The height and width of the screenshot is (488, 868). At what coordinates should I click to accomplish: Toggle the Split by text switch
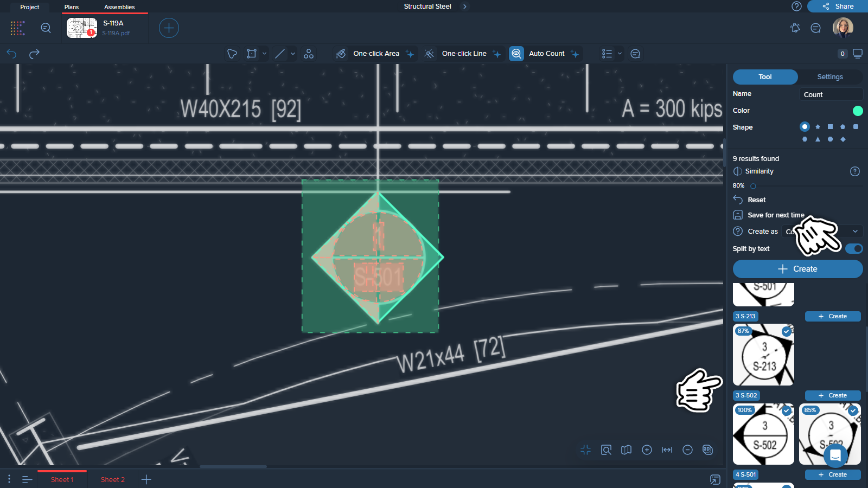tap(854, 248)
